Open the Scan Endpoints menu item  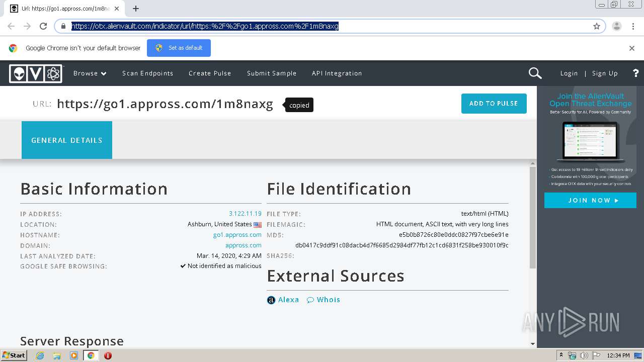(x=147, y=73)
